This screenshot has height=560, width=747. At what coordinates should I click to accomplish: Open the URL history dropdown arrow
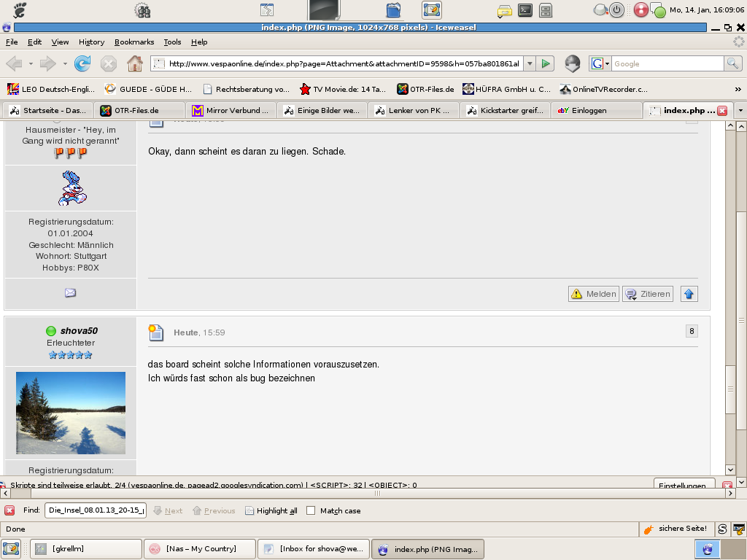(x=530, y=64)
